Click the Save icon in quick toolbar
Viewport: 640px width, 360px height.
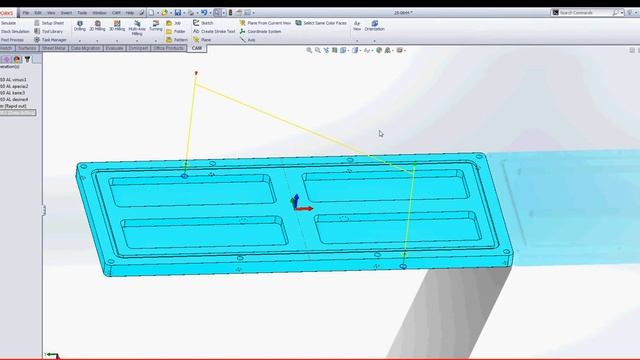pyautogui.click(x=178, y=13)
